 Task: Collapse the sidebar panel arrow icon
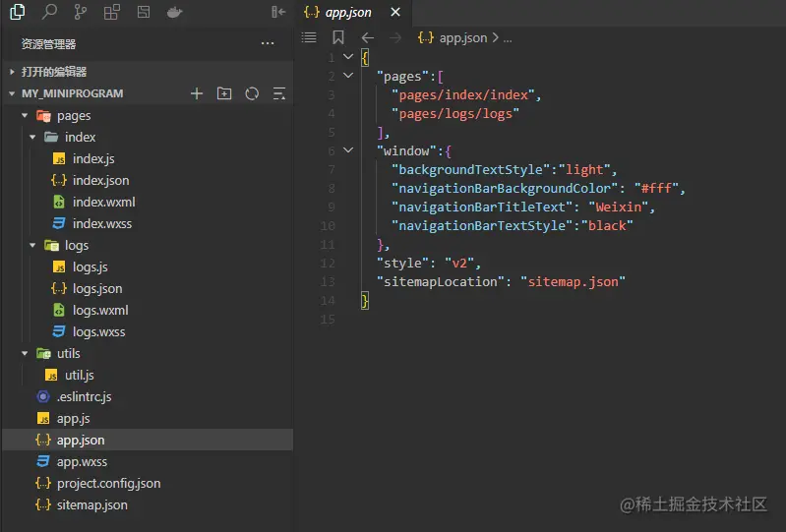pos(278,12)
